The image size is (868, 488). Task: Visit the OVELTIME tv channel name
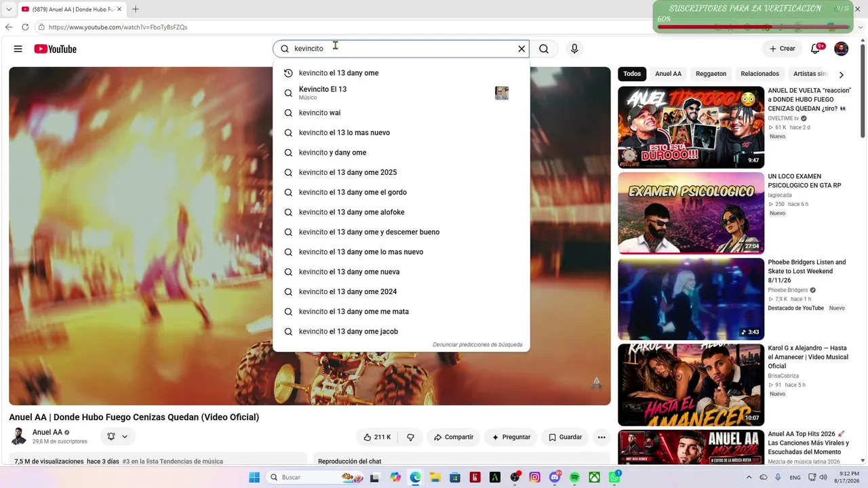(x=783, y=119)
